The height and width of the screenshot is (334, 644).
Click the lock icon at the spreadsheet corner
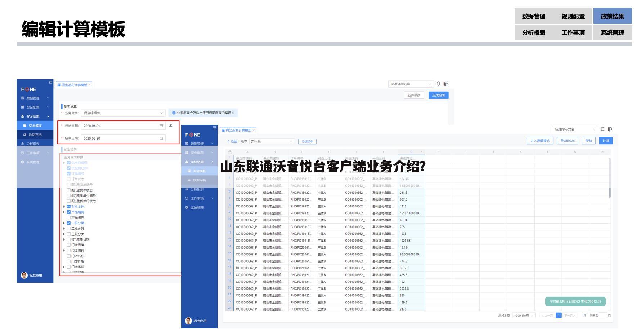tap(230, 152)
